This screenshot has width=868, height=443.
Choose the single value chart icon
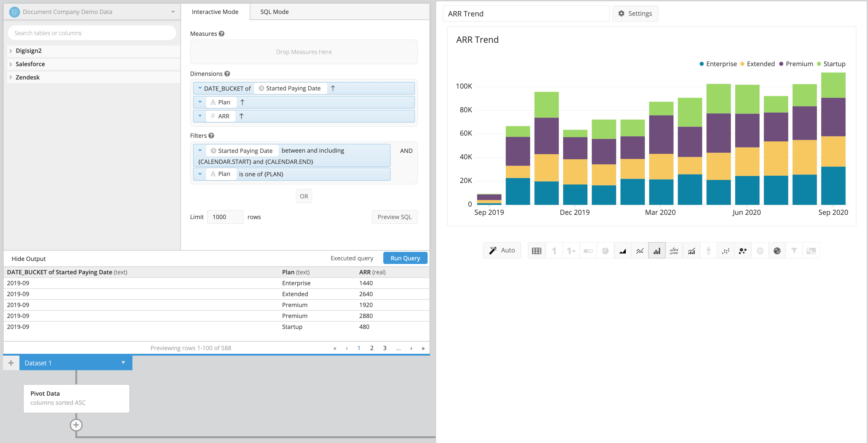554,251
